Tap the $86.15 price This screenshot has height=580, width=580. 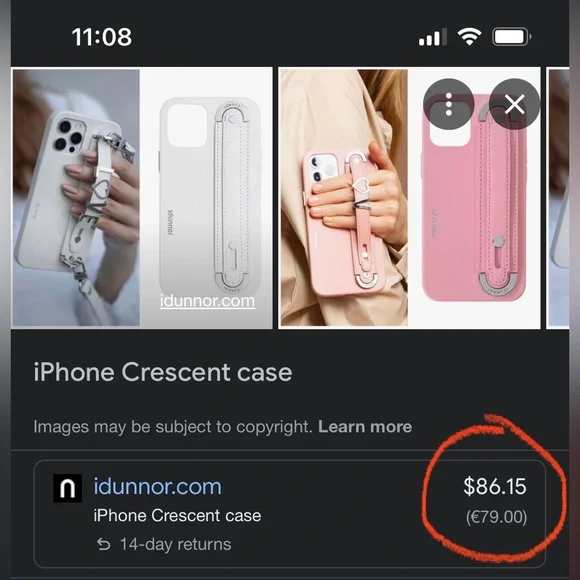pyautogui.click(x=495, y=486)
